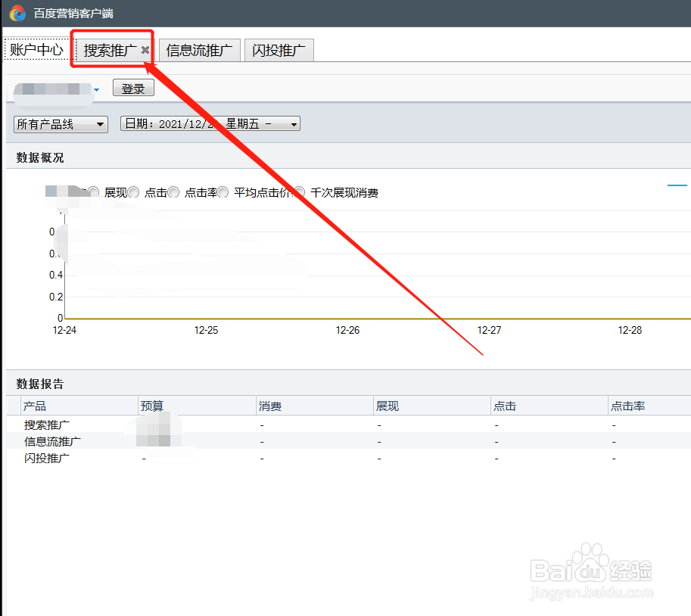This screenshot has height=616, width=691.
Task: Select the 千次展现消费 radio button
Action: [x=299, y=192]
